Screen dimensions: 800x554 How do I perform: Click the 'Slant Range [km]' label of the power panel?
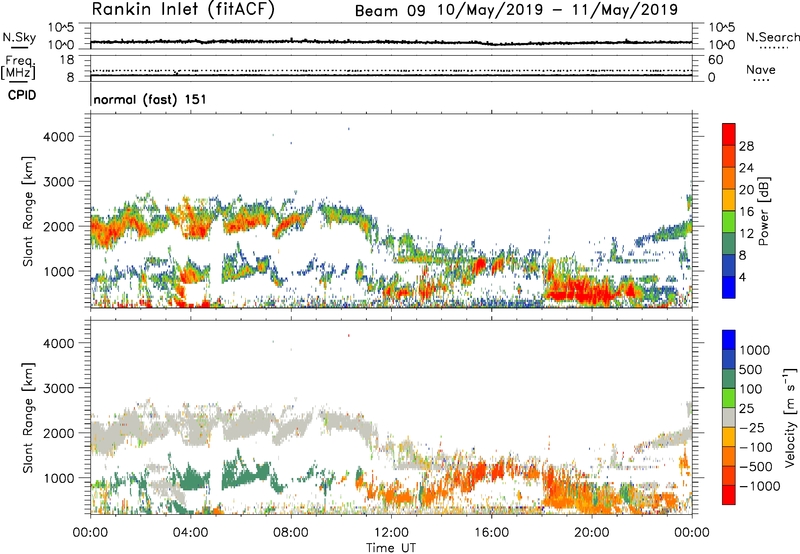[x=28, y=211]
